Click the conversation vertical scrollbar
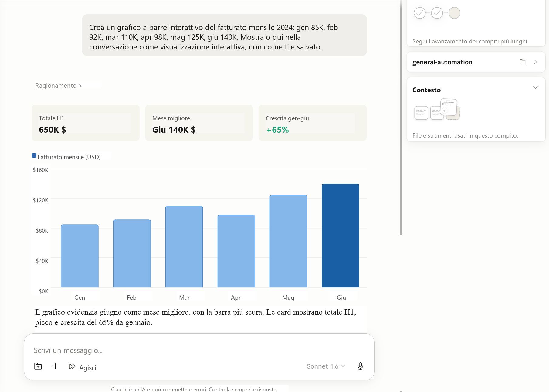The width and height of the screenshot is (549, 392). (401, 117)
